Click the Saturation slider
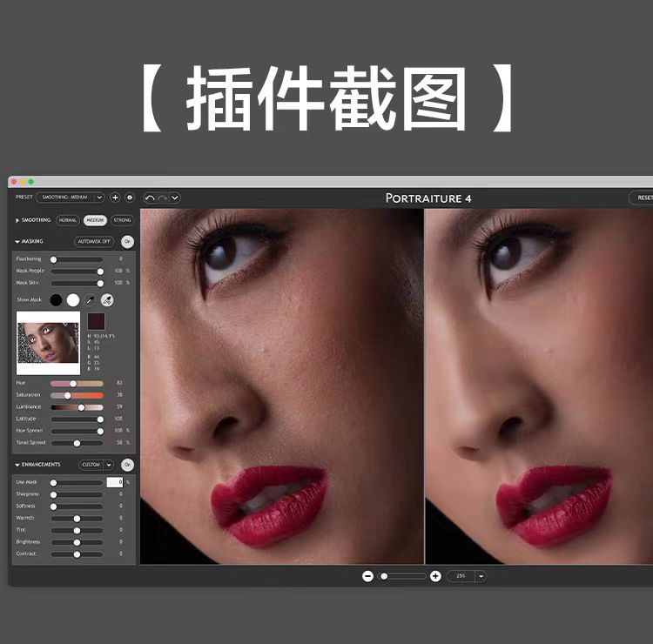The width and height of the screenshot is (653, 644). click(x=77, y=395)
